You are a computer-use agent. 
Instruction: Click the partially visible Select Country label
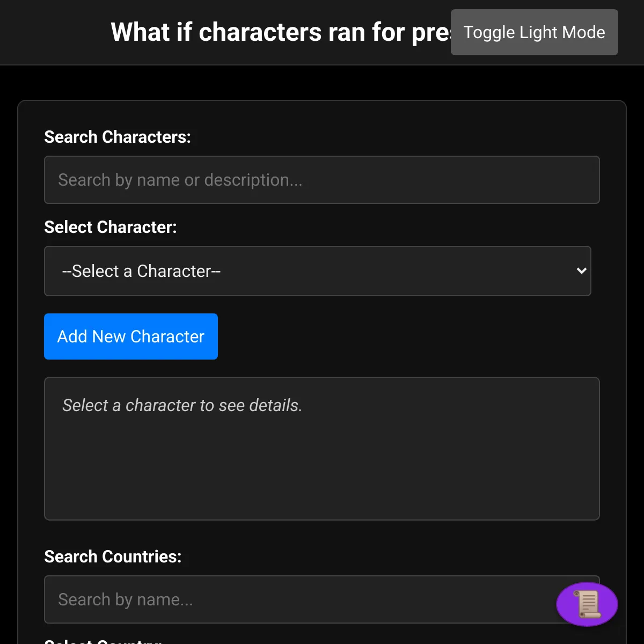[103, 641]
